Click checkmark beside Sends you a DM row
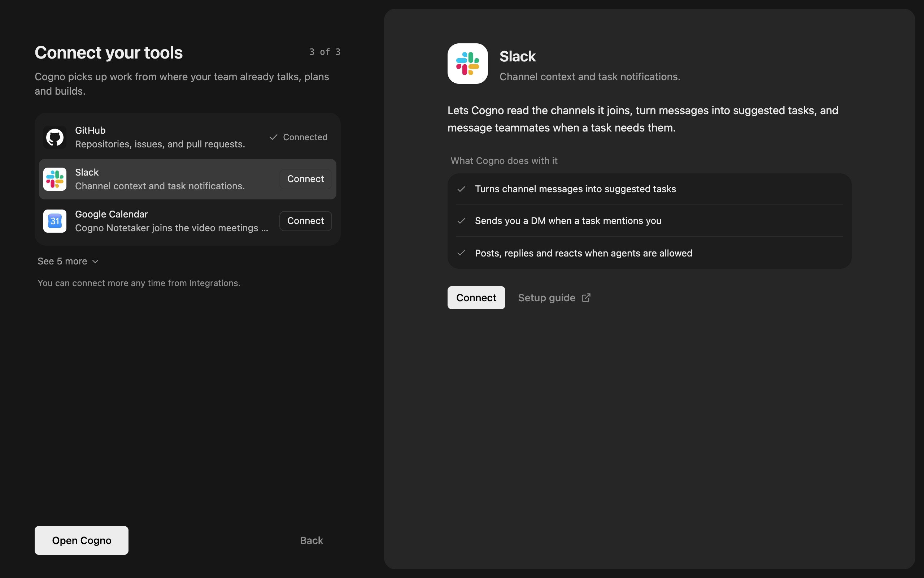Viewport: 924px width, 578px height. (461, 221)
